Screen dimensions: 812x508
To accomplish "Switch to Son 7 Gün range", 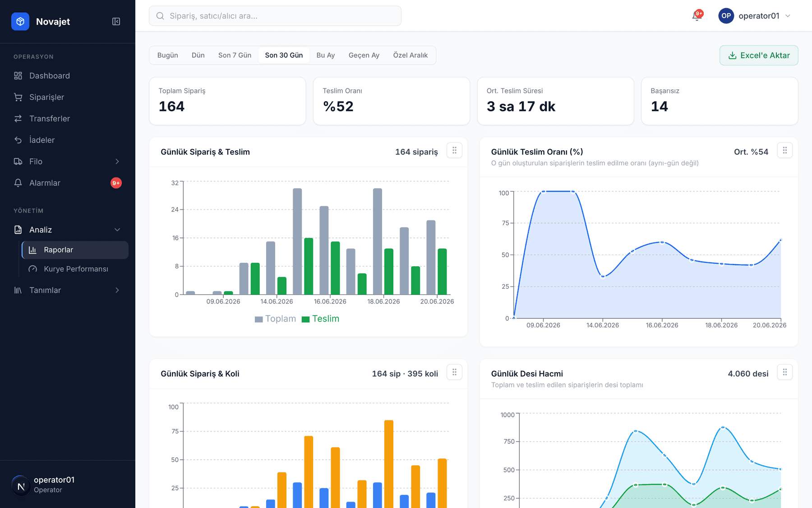I will (x=235, y=55).
